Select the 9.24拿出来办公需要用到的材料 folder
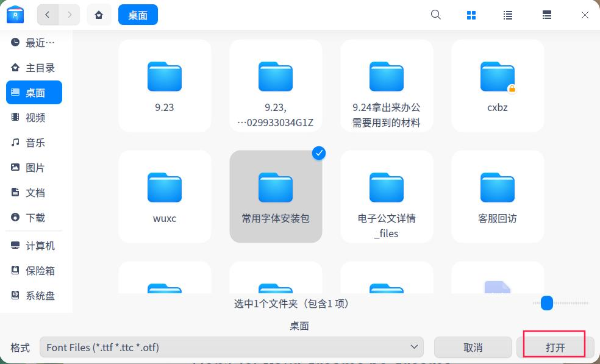This screenshot has height=364, width=600. tap(387, 86)
